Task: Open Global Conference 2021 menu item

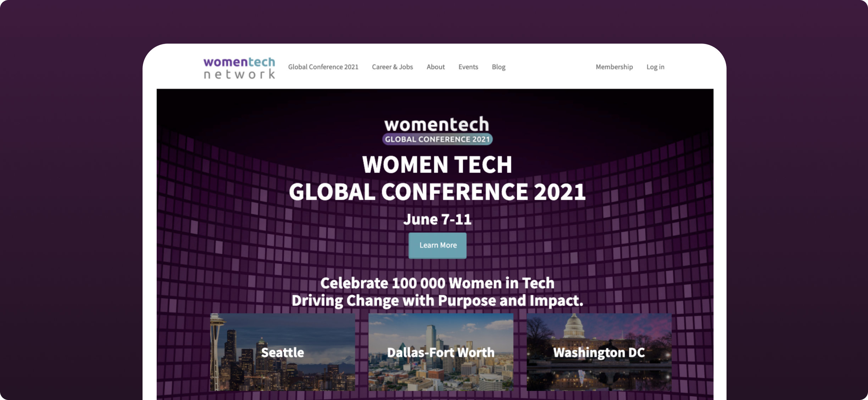Action: tap(323, 67)
